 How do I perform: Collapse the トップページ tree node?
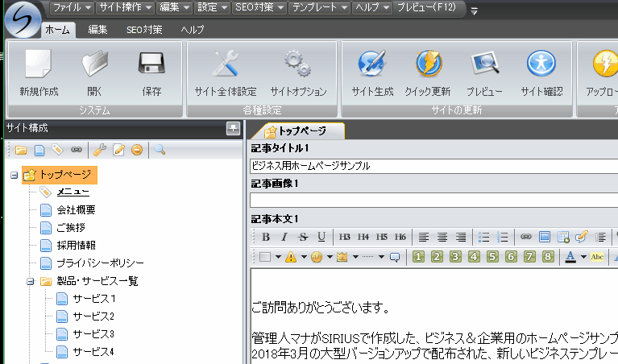pos(15,175)
